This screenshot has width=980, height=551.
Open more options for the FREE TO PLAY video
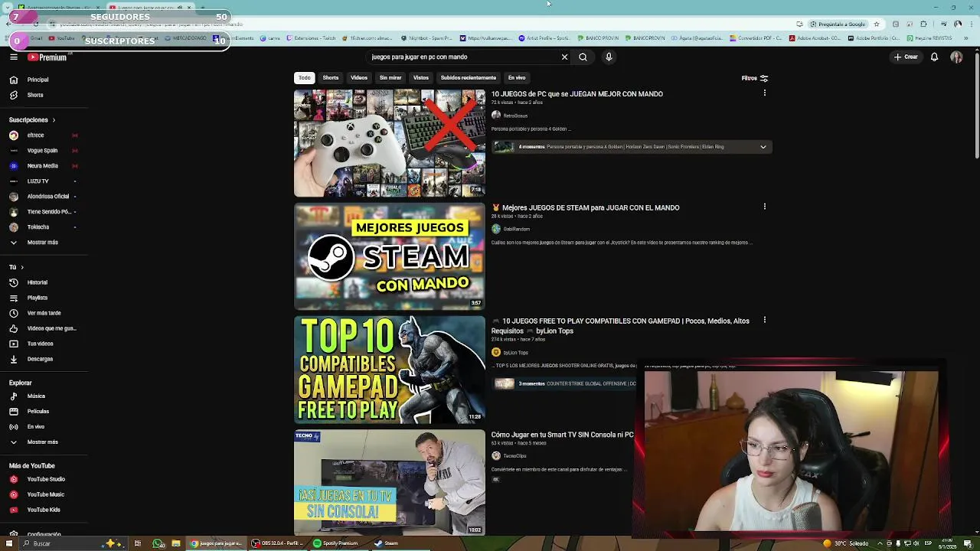764,320
